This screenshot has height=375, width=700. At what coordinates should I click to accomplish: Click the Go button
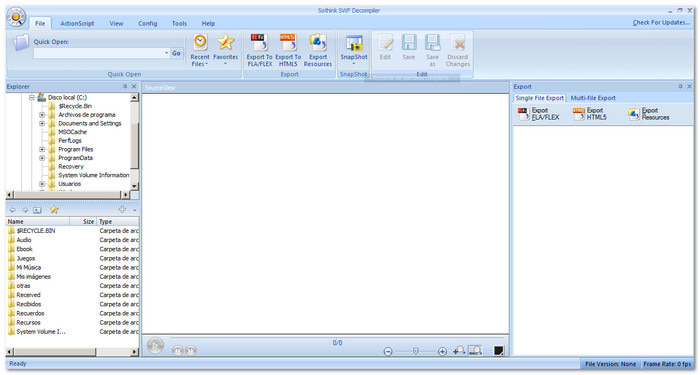pyautogui.click(x=176, y=53)
